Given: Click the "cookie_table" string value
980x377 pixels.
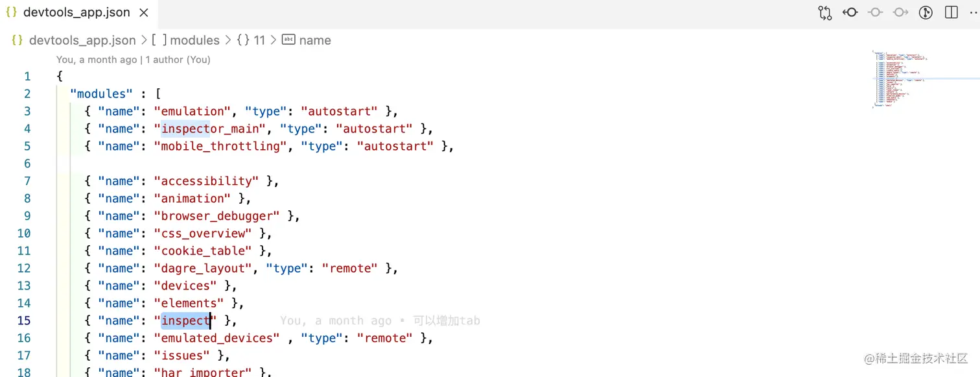Looking at the screenshot, I should tap(203, 251).
